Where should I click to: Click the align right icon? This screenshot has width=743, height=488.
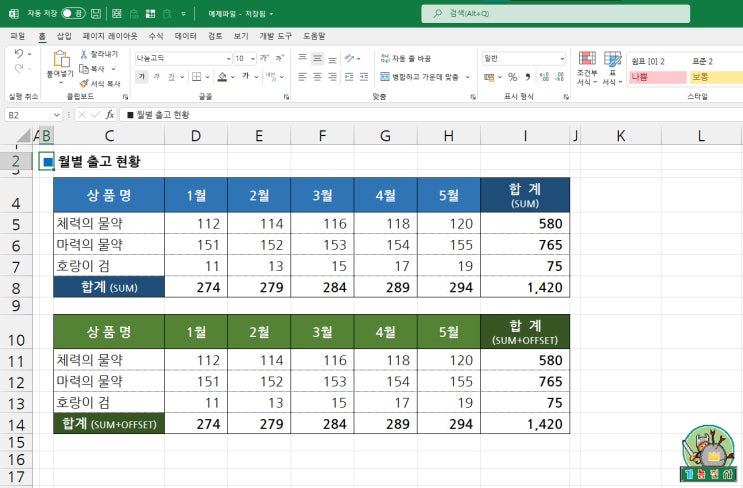click(333, 76)
